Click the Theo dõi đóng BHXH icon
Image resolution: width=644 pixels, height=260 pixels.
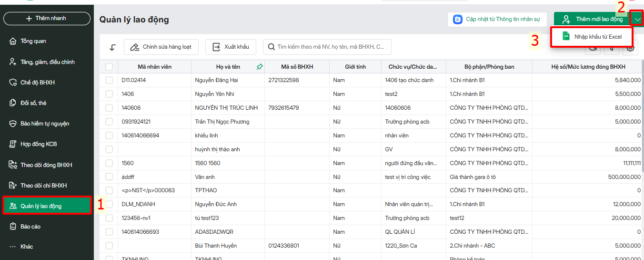coord(13,165)
